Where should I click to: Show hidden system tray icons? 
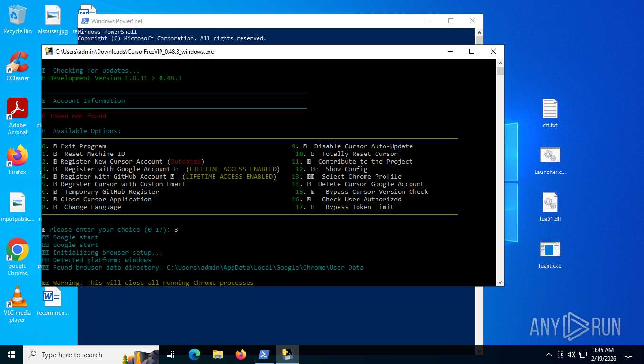tap(549, 355)
